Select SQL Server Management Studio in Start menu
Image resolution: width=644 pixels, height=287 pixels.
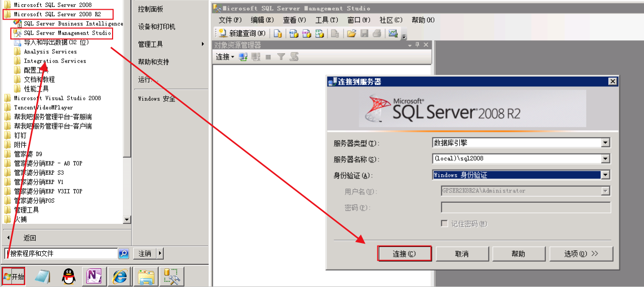[x=67, y=33]
